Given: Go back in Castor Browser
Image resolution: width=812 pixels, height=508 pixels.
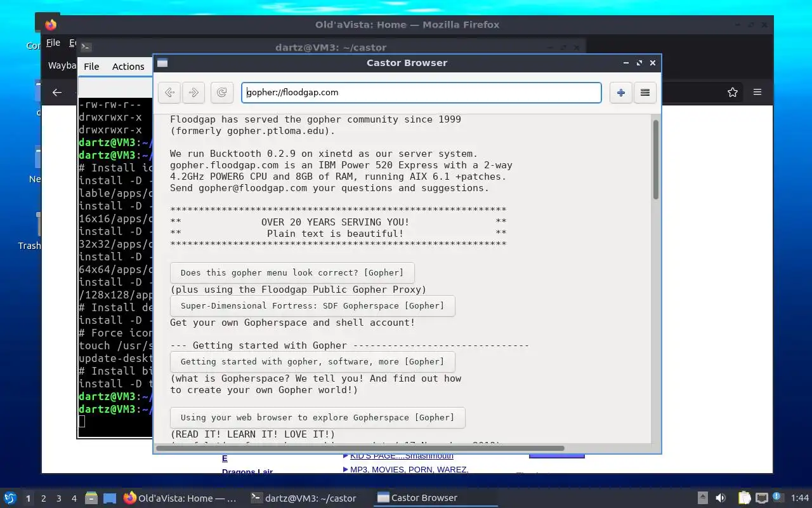Looking at the screenshot, I should tap(169, 92).
